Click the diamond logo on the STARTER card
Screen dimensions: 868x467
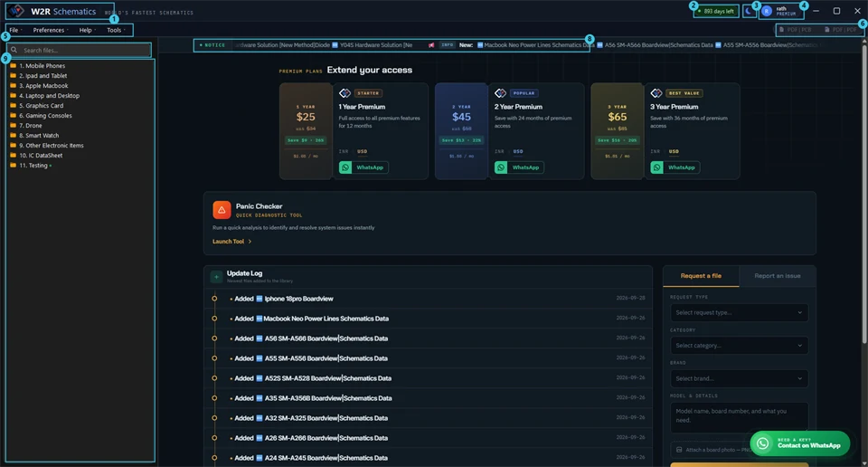click(344, 93)
